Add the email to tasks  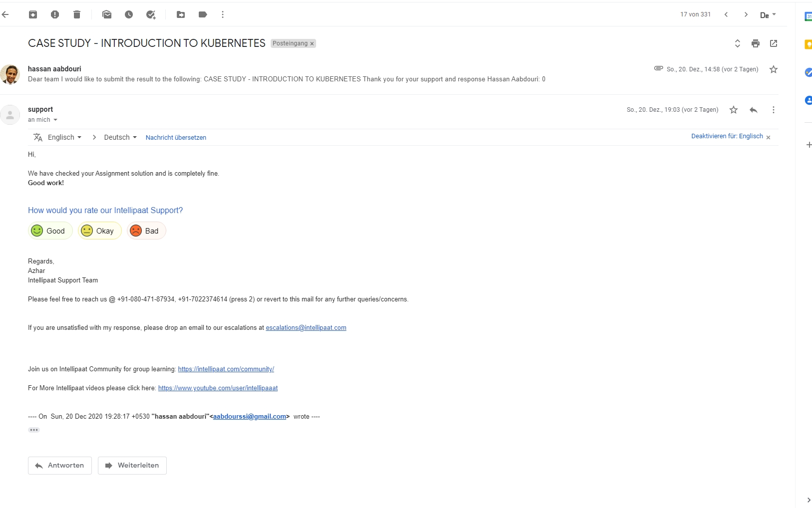click(x=151, y=14)
